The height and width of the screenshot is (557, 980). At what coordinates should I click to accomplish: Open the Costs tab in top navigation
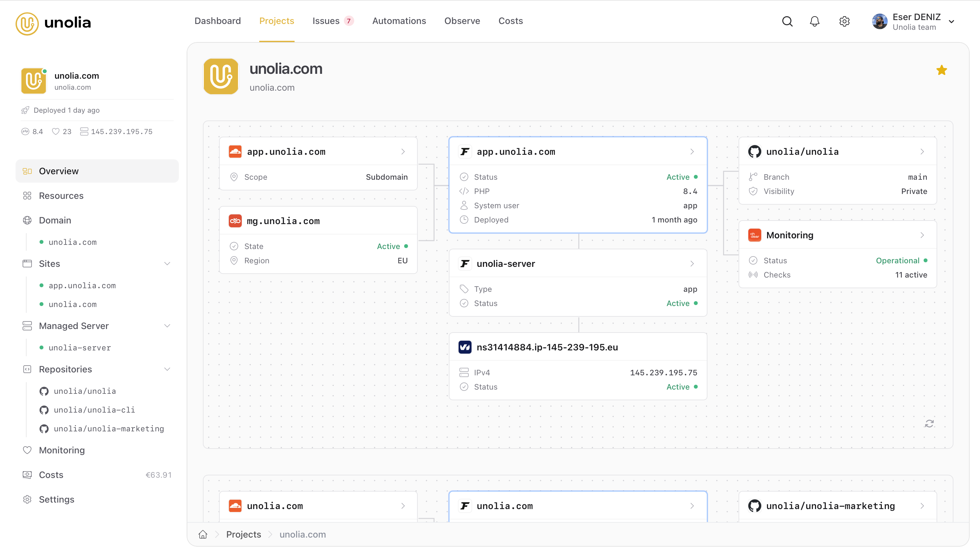tap(511, 21)
